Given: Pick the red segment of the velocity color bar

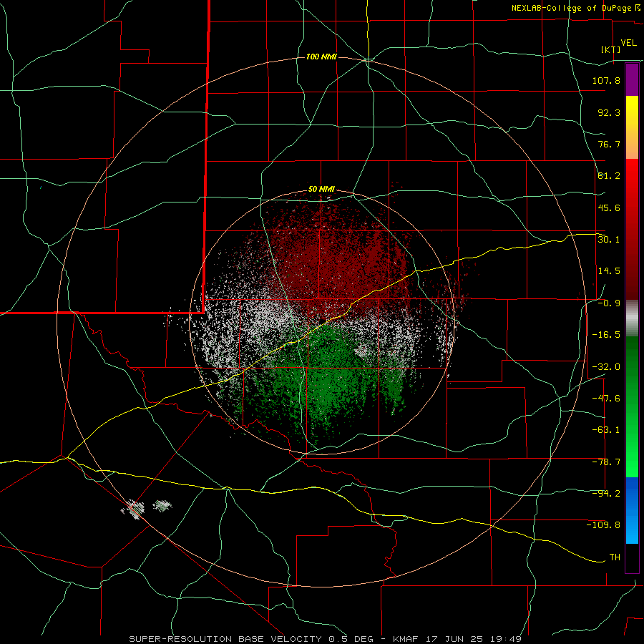Looking at the screenshot, I should click(632, 229).
